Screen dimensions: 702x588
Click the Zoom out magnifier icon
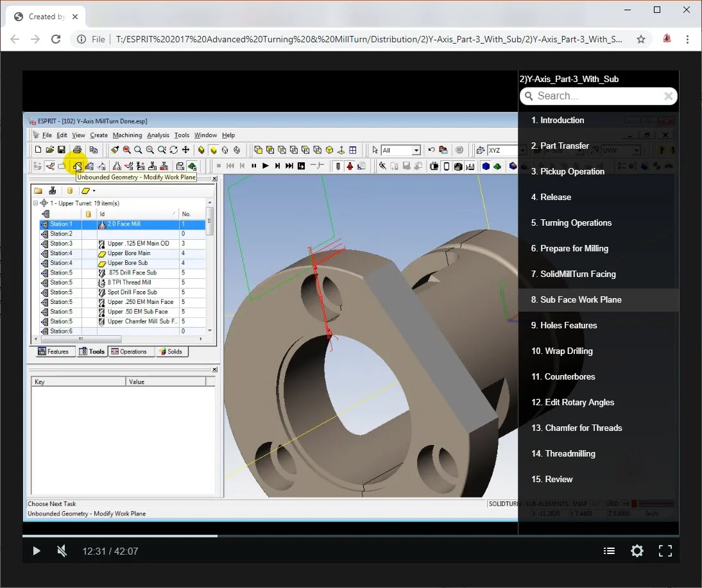coord(150,150)
